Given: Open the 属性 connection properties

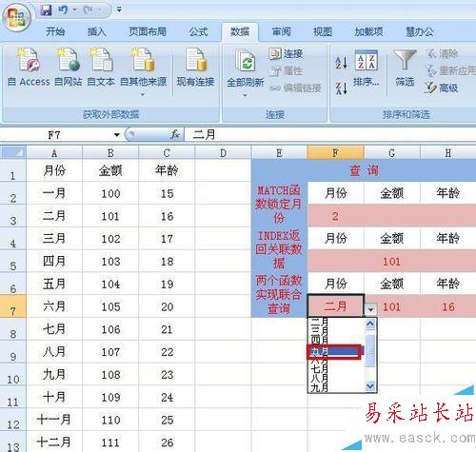Looking at the screenshot, I should [x=286, y=70].
